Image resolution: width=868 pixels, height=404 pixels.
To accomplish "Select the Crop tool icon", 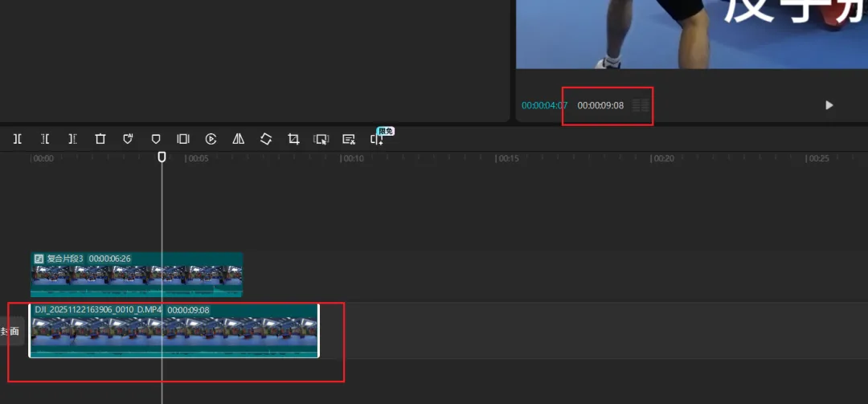I will 293,139.
